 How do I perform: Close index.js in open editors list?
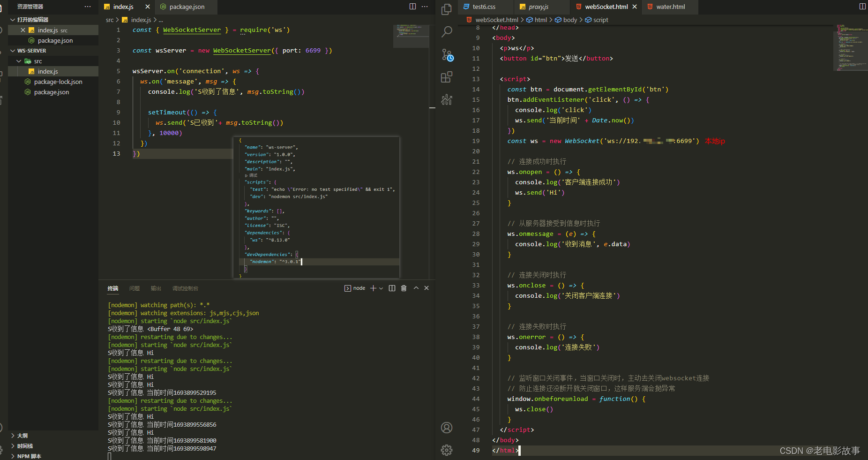(23, 30)
